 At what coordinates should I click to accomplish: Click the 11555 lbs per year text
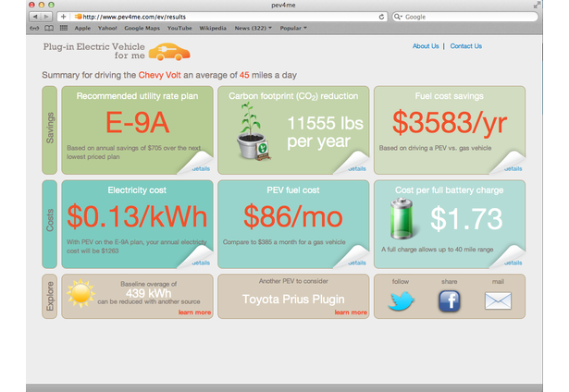click(325, 132)
